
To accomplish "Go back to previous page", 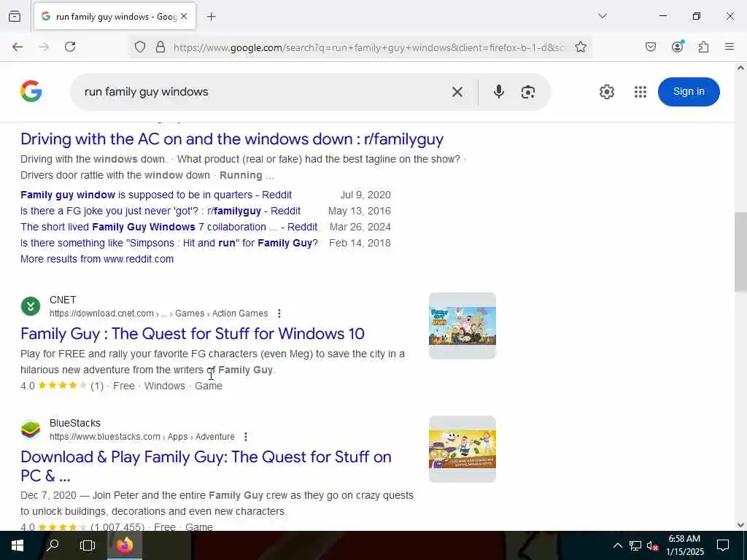I will [x=18, y=47].
